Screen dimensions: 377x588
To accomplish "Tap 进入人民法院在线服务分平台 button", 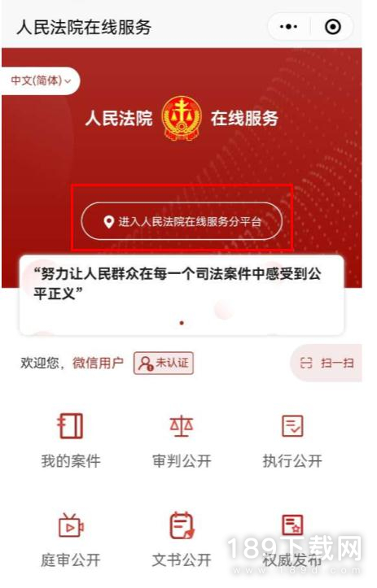I will pos(182,221).
